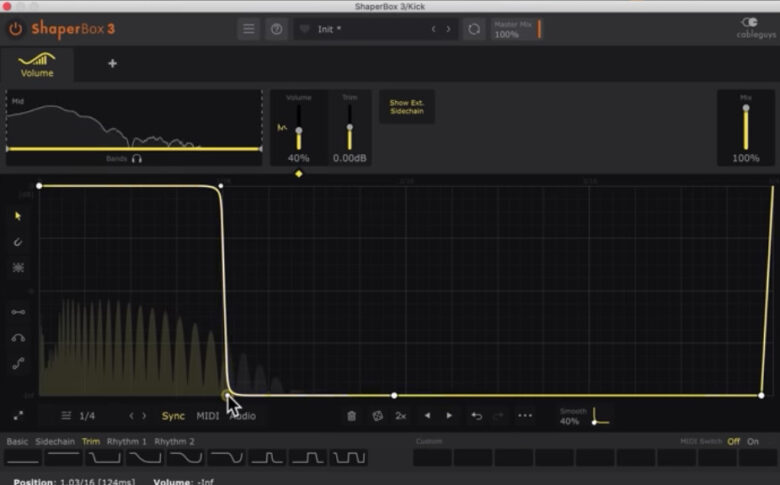Select the Volume shaper tab

[x=37, y=65]
